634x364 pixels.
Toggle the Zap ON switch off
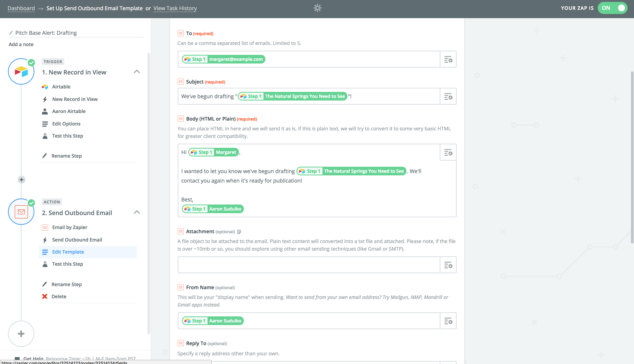click(612, 8)
